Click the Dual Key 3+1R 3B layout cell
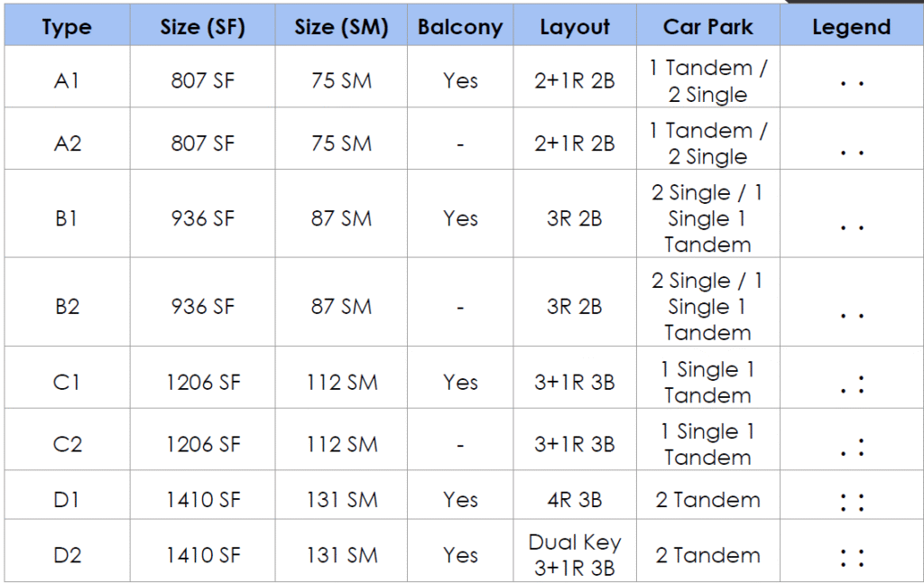 tap(575, 555)
